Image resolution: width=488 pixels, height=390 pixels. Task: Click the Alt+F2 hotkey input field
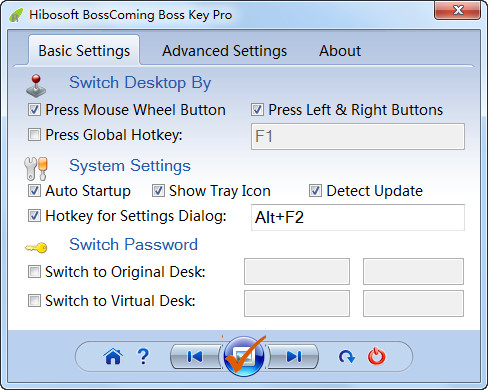point(358,217)
